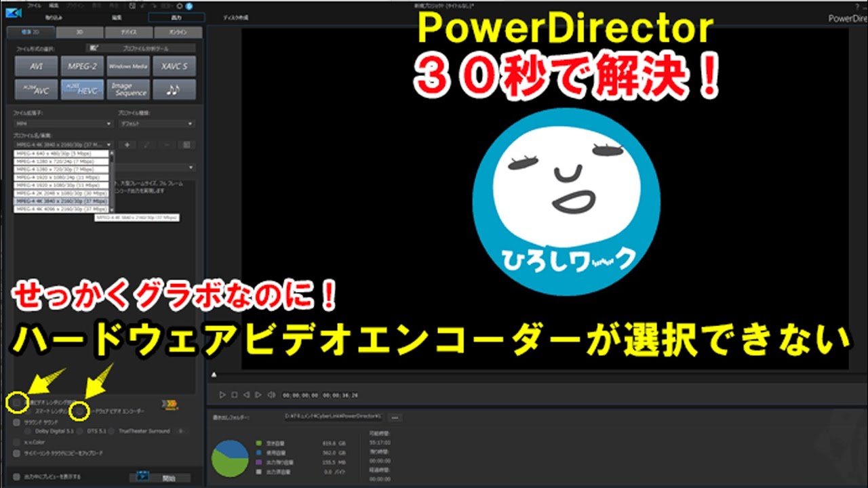Screen dimensions: 868x488
Task: Choose MPEG-4 2K 2048 x 1080/30p (30 Mbps)
Action: click(61, 193)
